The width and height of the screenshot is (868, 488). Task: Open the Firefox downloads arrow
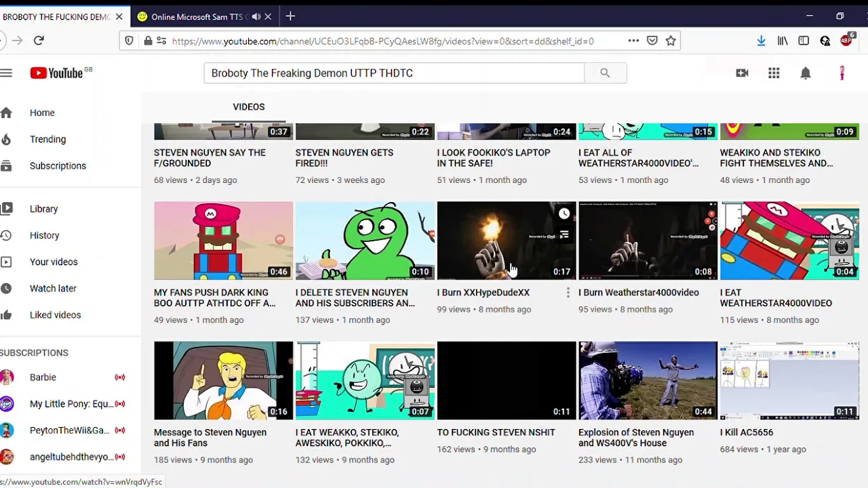point(761,41)
